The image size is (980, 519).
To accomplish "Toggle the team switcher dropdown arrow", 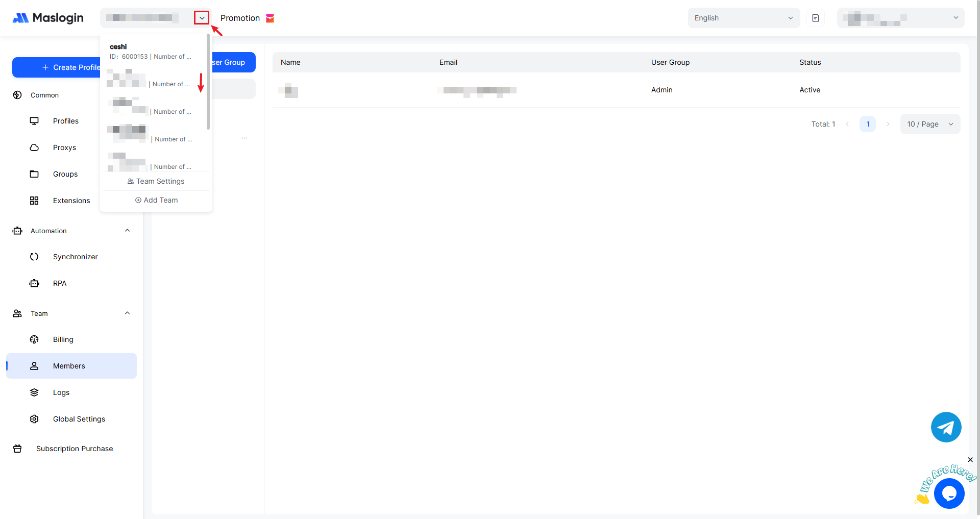I will tap(202, 18).
